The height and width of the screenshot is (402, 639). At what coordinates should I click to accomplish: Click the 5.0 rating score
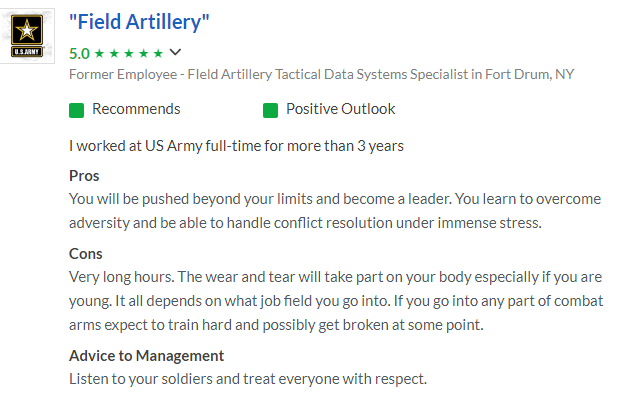[80, 53]
